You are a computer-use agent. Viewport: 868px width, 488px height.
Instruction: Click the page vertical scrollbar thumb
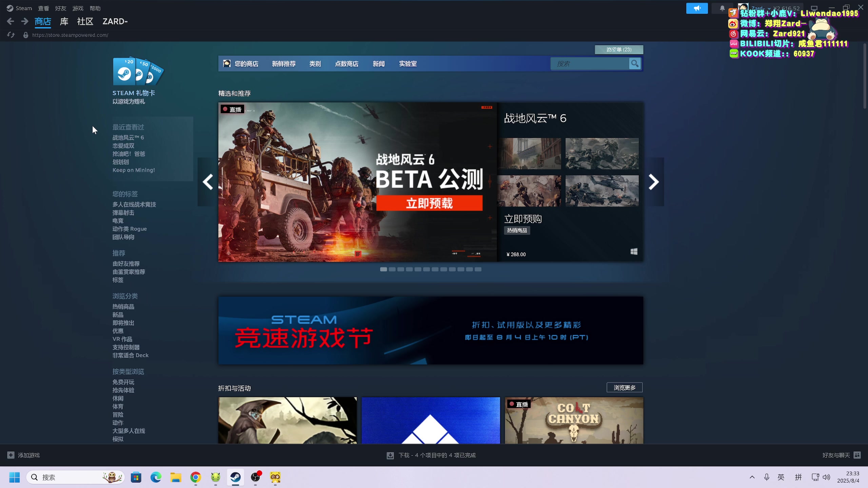click(864, 76)
